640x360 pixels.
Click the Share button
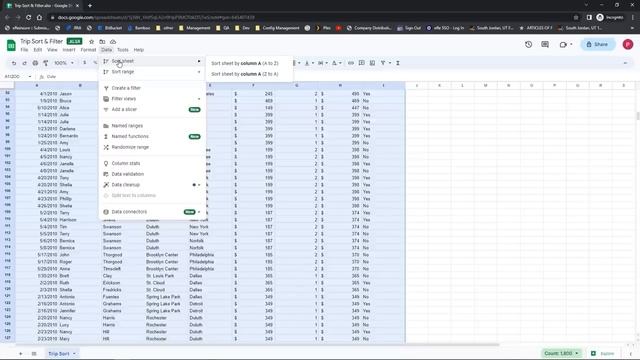click(598, 44)
